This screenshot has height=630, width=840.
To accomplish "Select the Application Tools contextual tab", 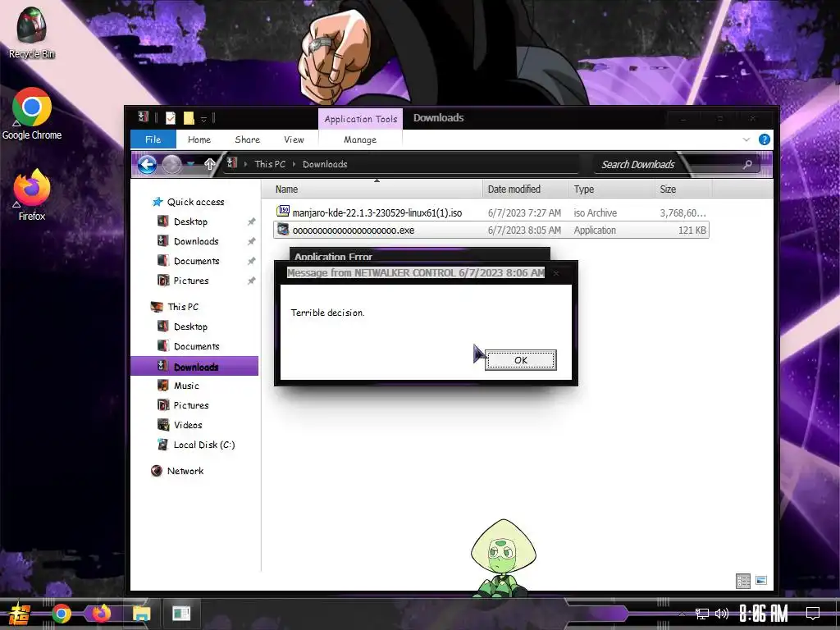I will pos(361,119).
